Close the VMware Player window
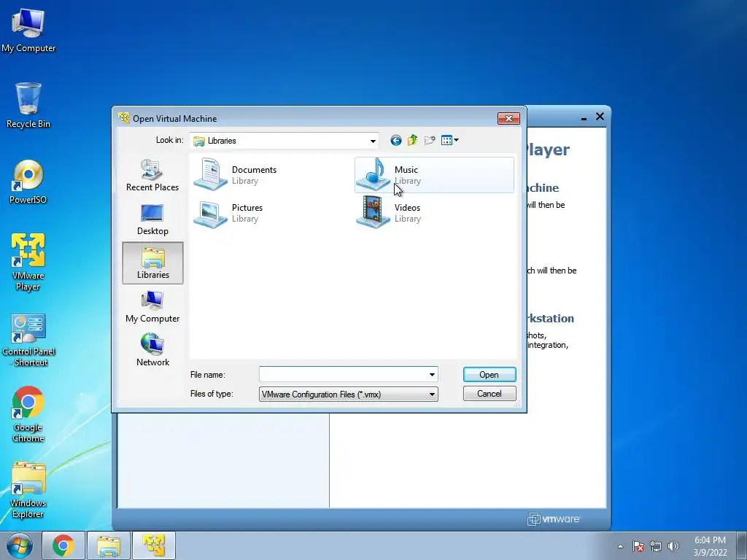The width and height of the screenshot is (747, 560). coord(600,117)
